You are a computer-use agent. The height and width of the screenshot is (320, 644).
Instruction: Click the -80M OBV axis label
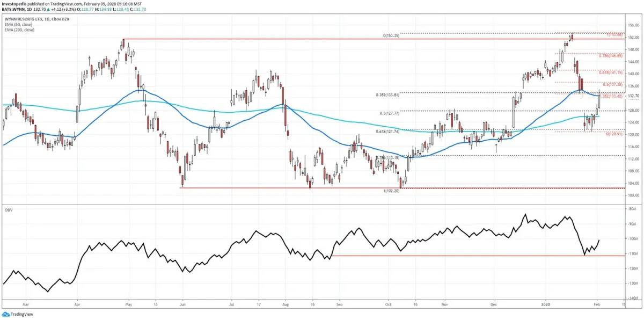pyautogui.click(x=632, y=209)
